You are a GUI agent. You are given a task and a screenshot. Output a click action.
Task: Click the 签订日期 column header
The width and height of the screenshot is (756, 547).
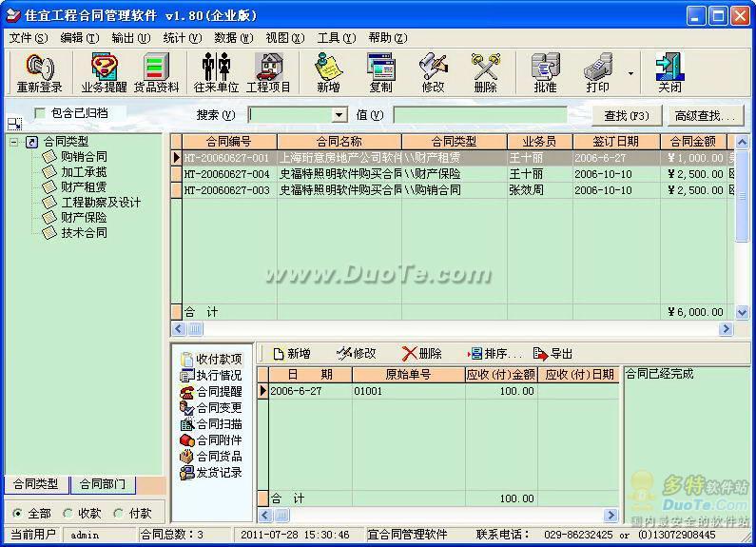[616, 142]
